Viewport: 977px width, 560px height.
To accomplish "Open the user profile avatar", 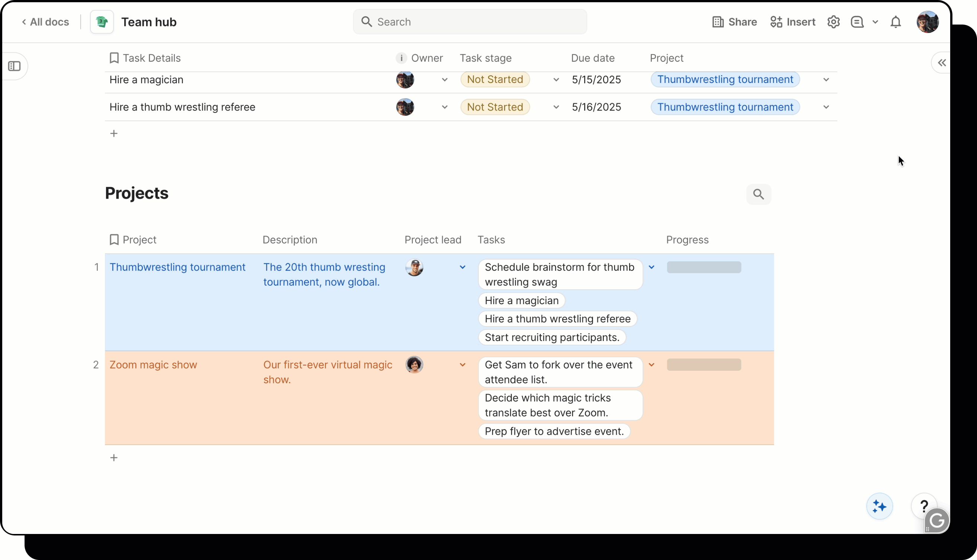I will point(928,22).
